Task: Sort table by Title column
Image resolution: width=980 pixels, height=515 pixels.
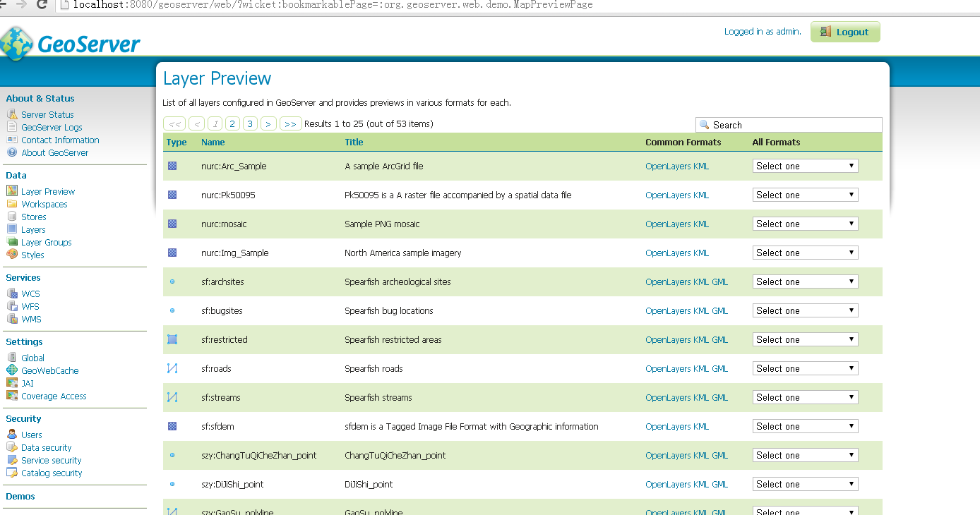Action: (x=354, y=142)
